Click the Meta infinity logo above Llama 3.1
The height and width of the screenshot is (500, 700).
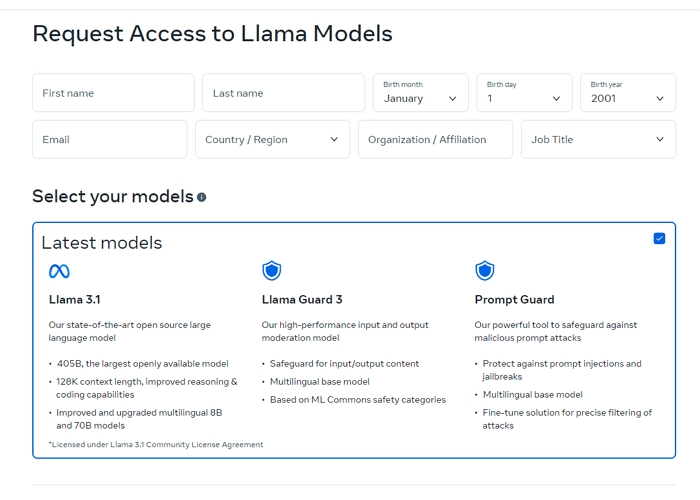click(59, 271)
